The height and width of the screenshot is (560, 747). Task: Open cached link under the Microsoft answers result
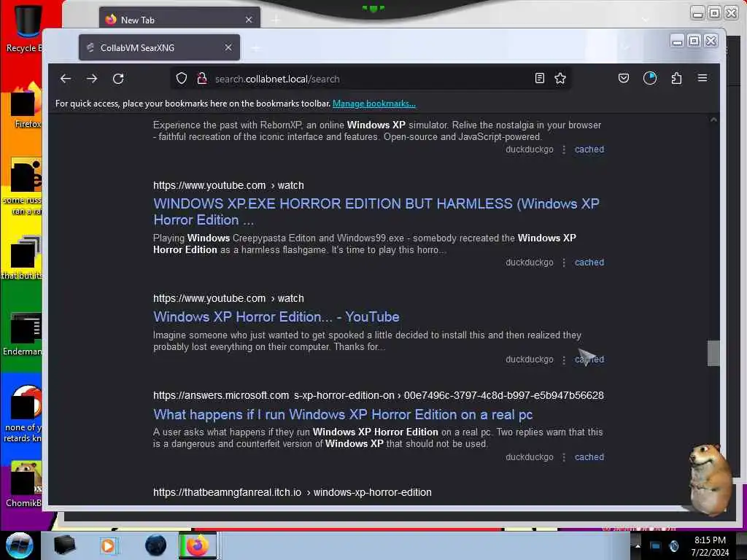pos(589,457)
